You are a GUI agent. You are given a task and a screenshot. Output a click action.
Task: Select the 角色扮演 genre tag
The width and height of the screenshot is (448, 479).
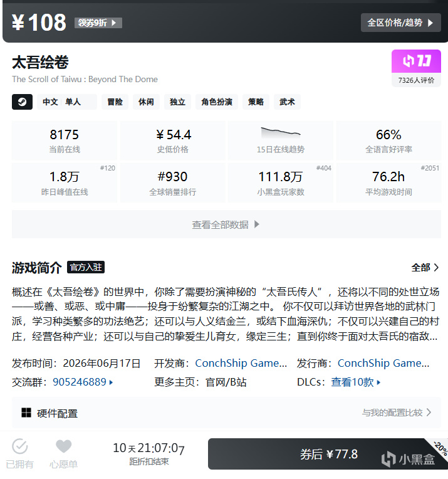pyautogui.click(x=217, y=102)
